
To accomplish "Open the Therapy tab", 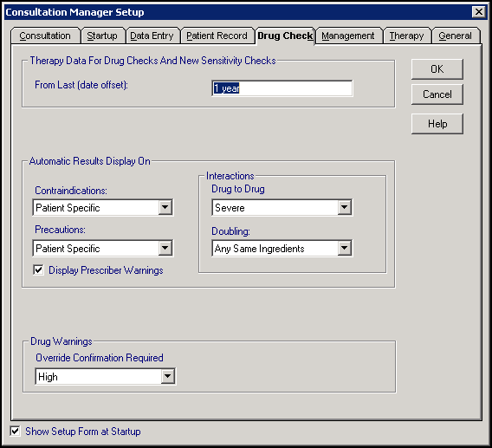I will tap(406, 36).
